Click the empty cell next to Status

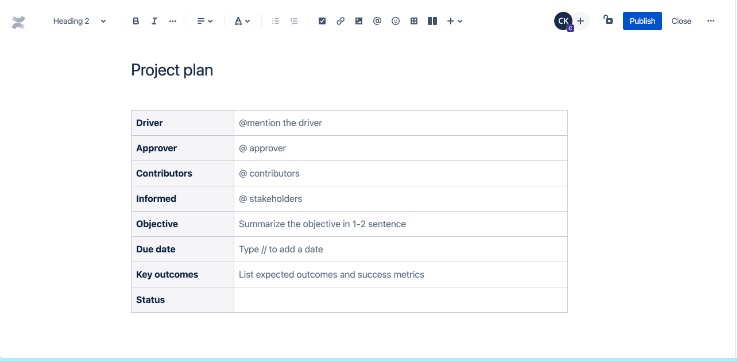(400, 300)
